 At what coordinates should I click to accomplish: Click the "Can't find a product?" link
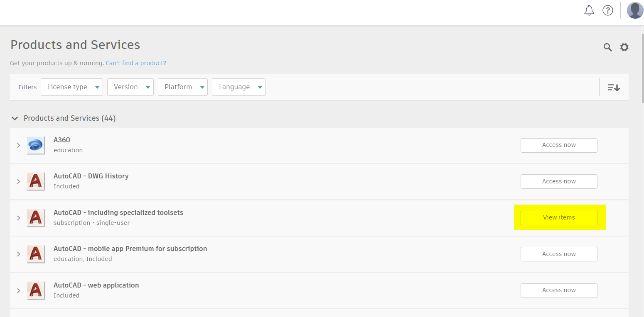(136, 63)
